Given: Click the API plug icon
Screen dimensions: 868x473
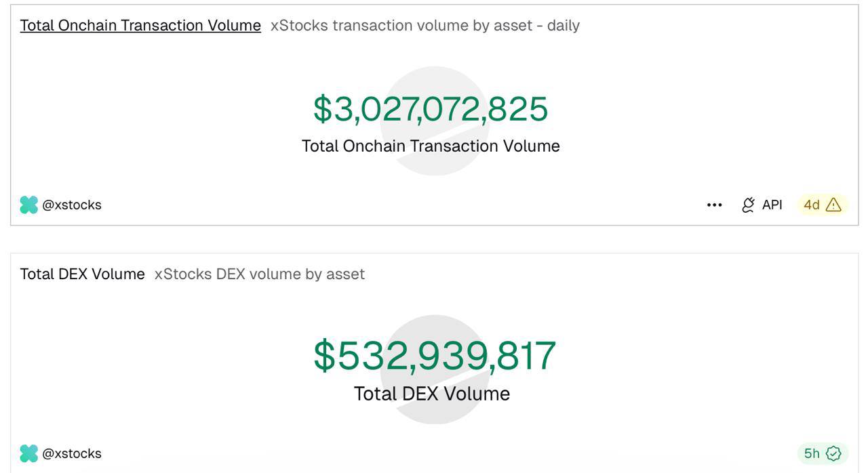Looking at the screenshot, I should [748, 205].
